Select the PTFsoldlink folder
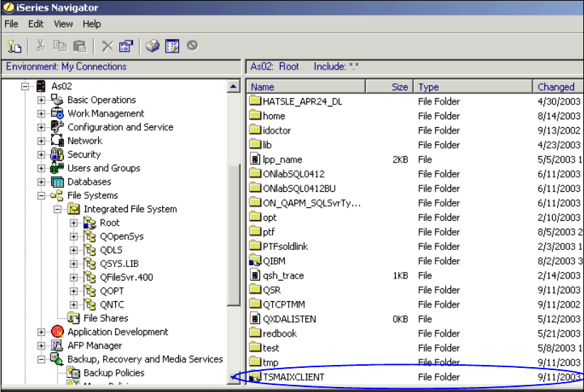The height and width of the screenshot is (392, 584). pos(286,246)
